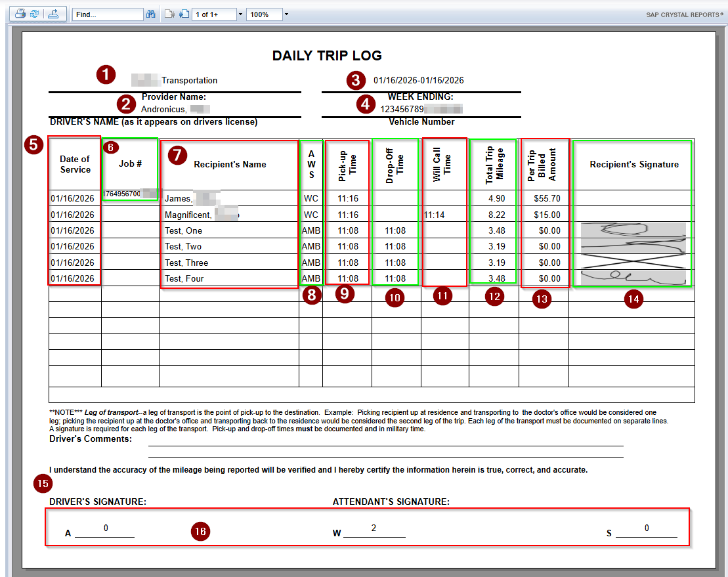Click the 100% zoom level field
This screenshot has height=577, width=728.
click(x=264, y=14)
